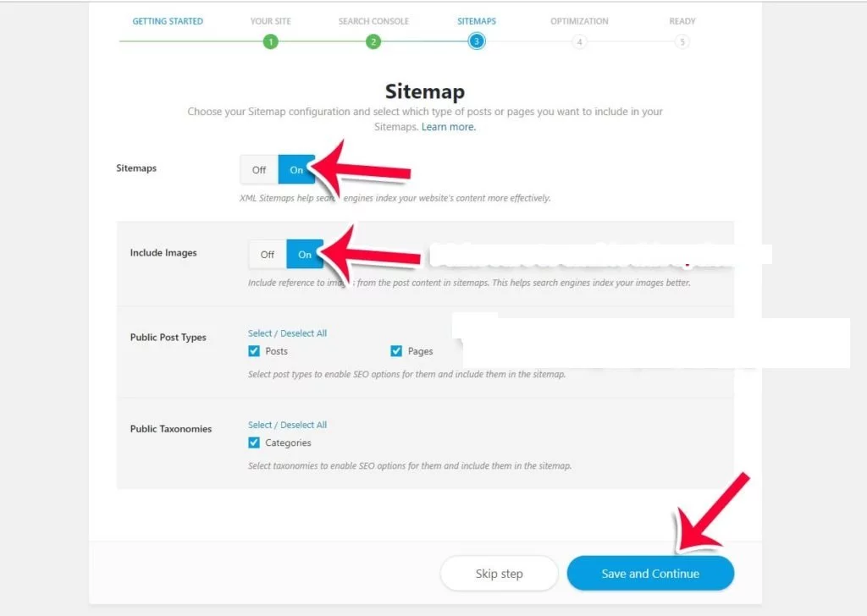The image size is (867, 616).
Task: Open the Getting Started tab
Action: point(168,21)
